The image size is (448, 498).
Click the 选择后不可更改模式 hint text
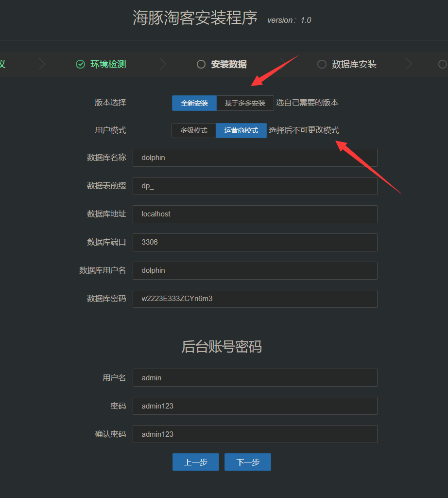pyautogui.click(x=304, y=130)
